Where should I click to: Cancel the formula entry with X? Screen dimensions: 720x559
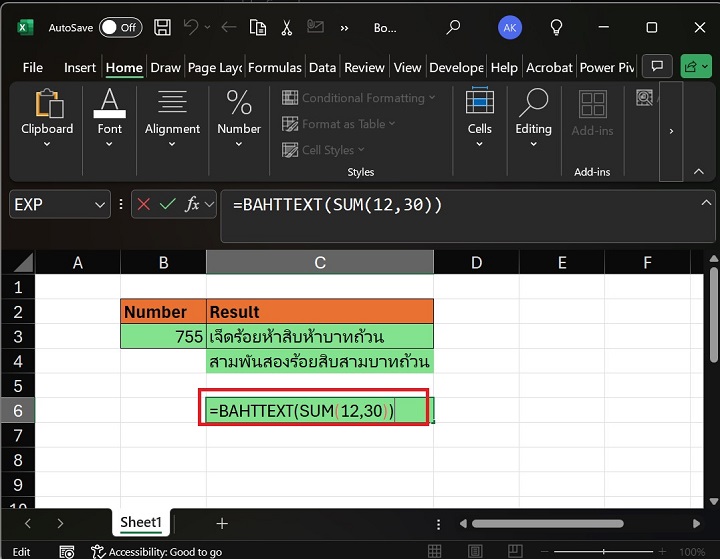click(144, 204)
